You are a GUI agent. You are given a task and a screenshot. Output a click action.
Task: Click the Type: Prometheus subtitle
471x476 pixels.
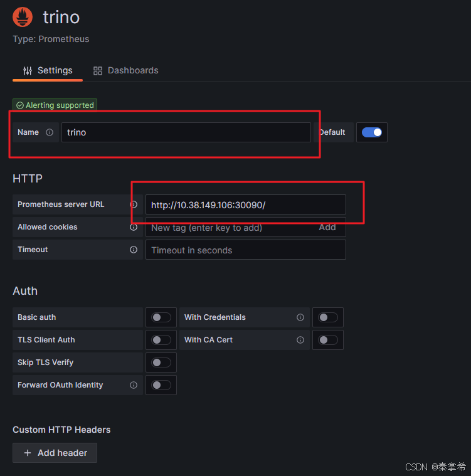point(51,39)
